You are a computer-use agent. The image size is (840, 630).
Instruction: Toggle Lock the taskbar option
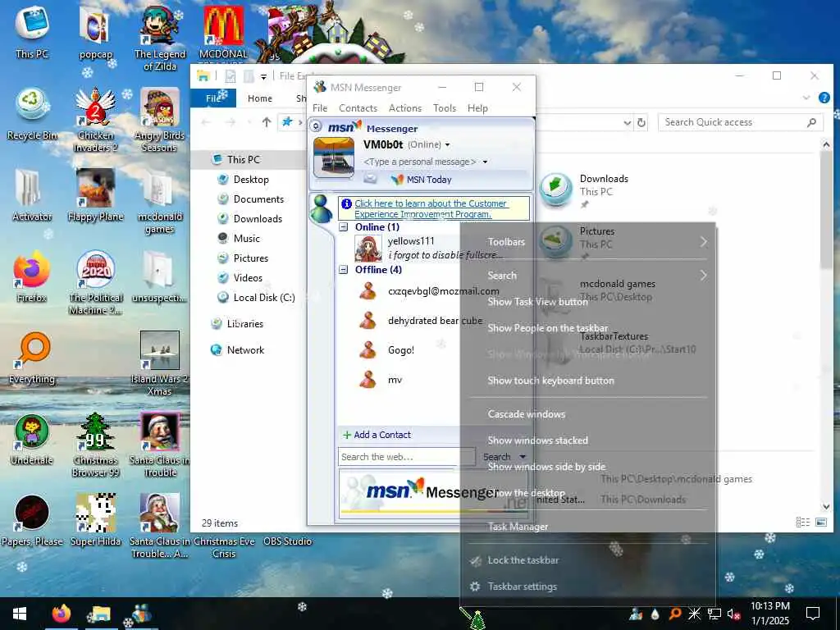(x=587, y=559)
